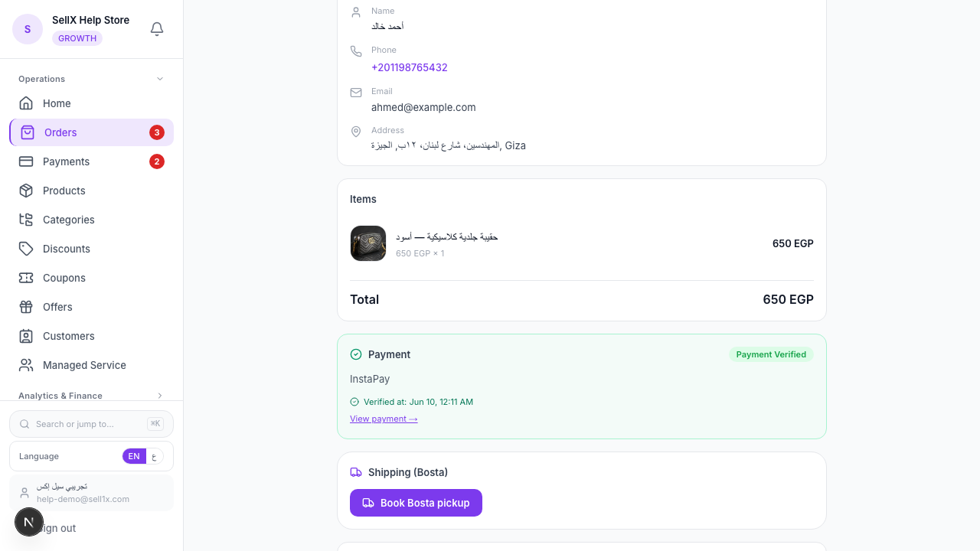Click the round N logo badge
This screenshot has width=980, height=551.
point(29,522)
